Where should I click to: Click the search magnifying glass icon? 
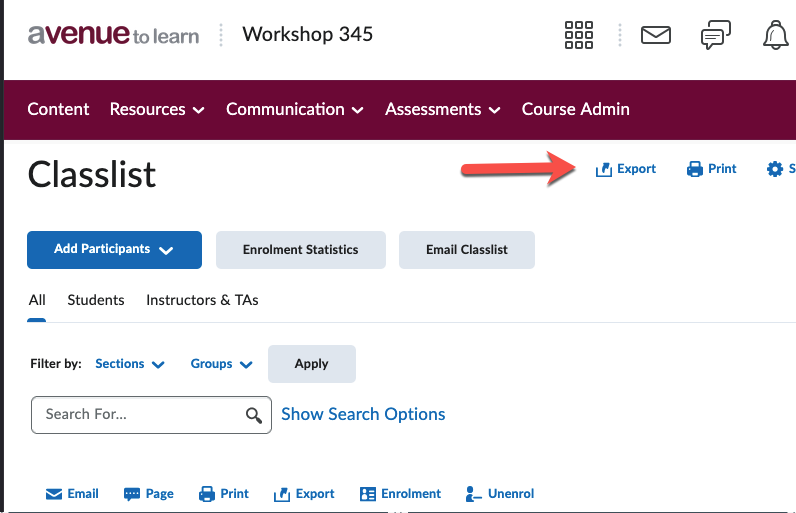point(254,415)
